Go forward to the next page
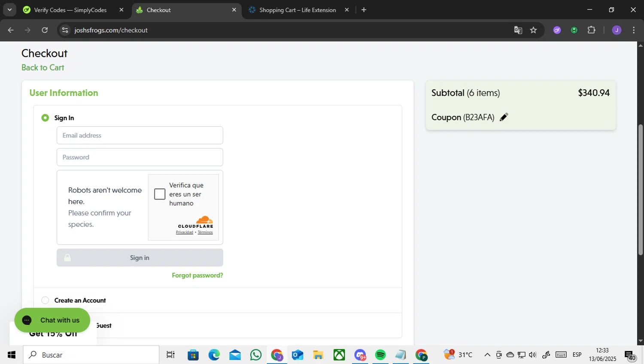Viewport: 644px width, 364px height. tap(27, 30)
